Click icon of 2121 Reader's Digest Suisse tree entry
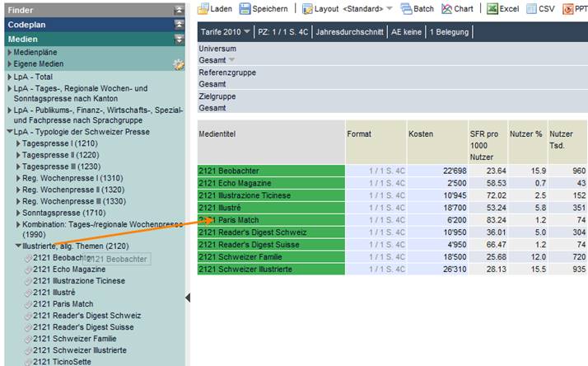Image resolution: width=588 pixels, height=366 pixels. [x=28, y=328]
